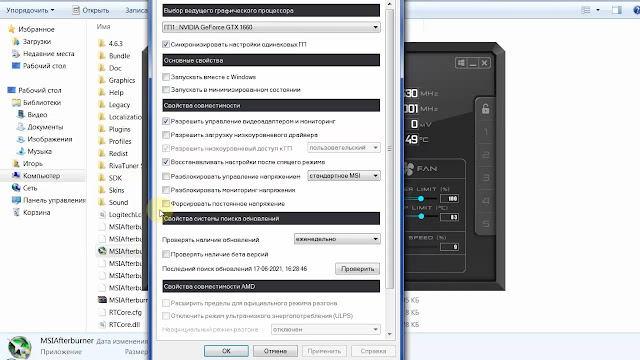This screenshot has width=640, height=360.
Task: Open the Sound folder
Action: coord(113,202)
